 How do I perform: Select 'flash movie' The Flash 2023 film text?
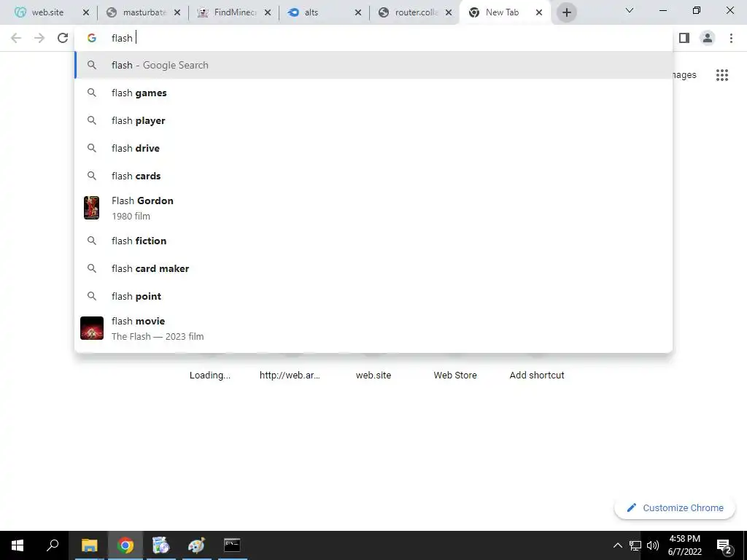point(158,329)
